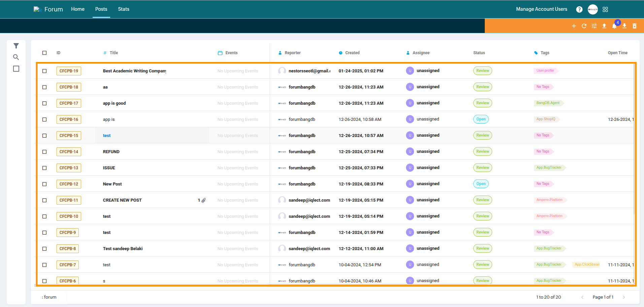Open notifications bell with badge 4

614,26
